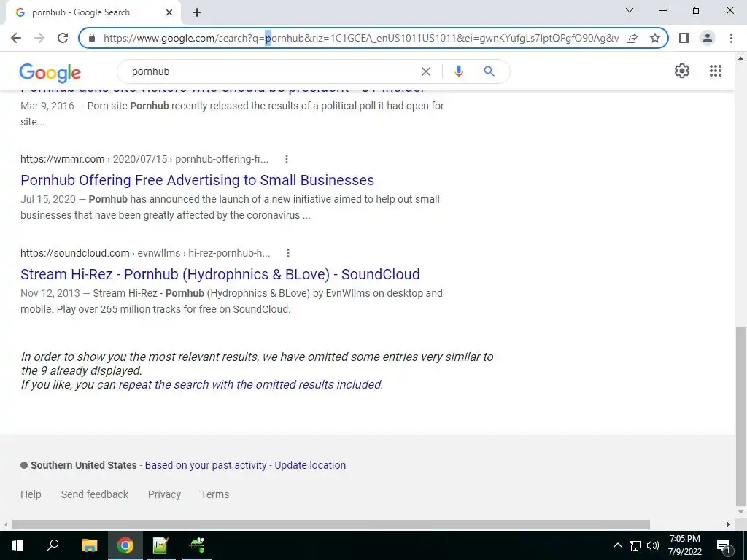Screen dimensions: 747x560
Task: Share this page from address bar
Action: 632,38
